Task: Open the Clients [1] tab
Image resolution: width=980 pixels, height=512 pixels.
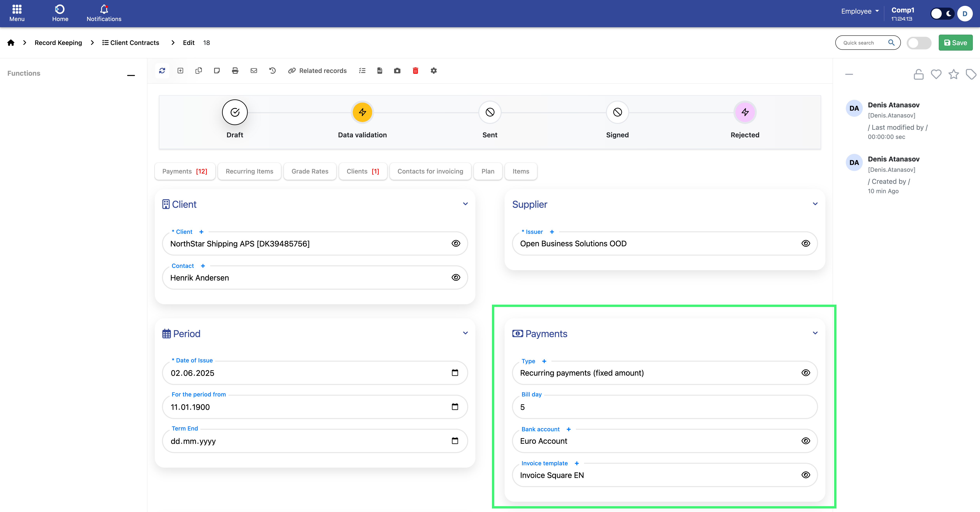Action: coord(363,171)
